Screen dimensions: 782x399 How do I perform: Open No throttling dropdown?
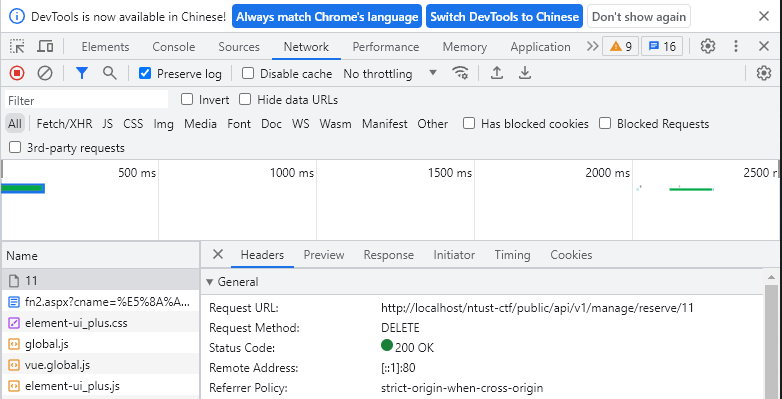coord(390,74)
